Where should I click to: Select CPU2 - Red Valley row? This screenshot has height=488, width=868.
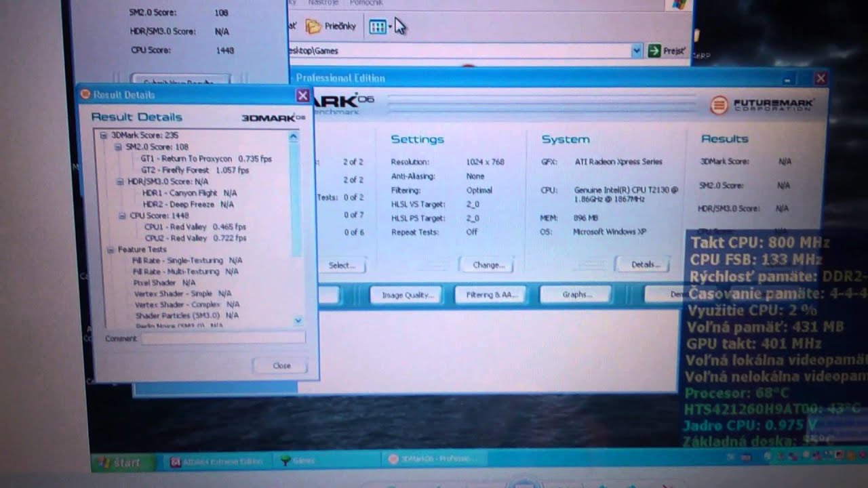[195, 238]
